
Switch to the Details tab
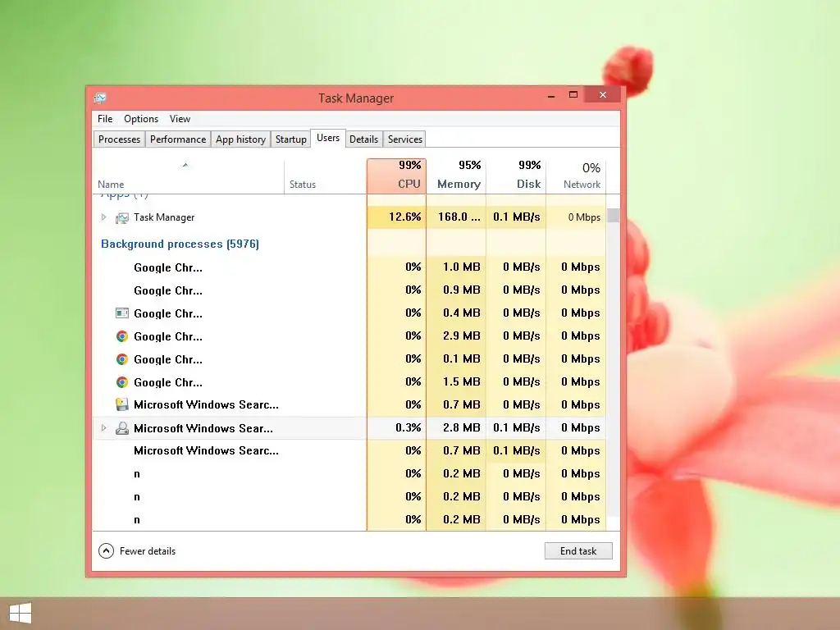363,139
